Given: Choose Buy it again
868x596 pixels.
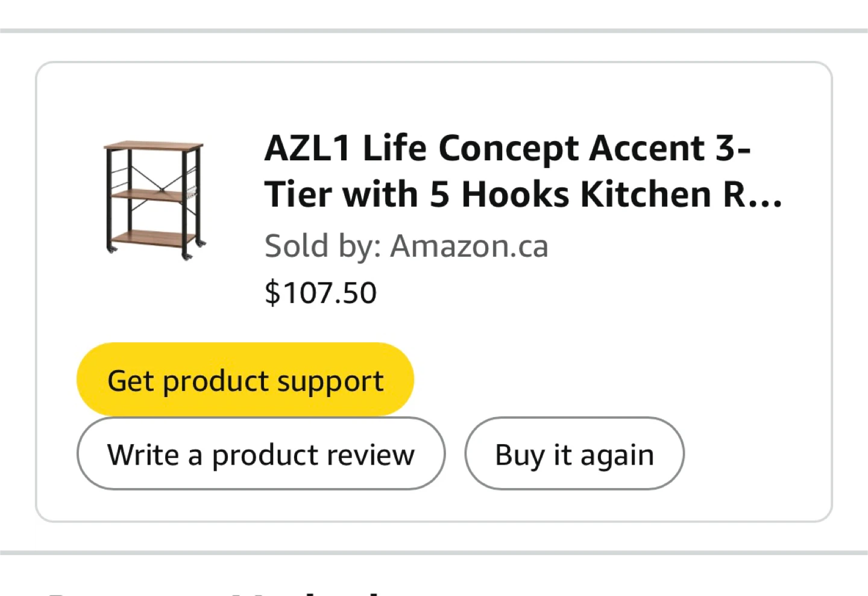Looking at the screenshot, I should pos(574,454).
